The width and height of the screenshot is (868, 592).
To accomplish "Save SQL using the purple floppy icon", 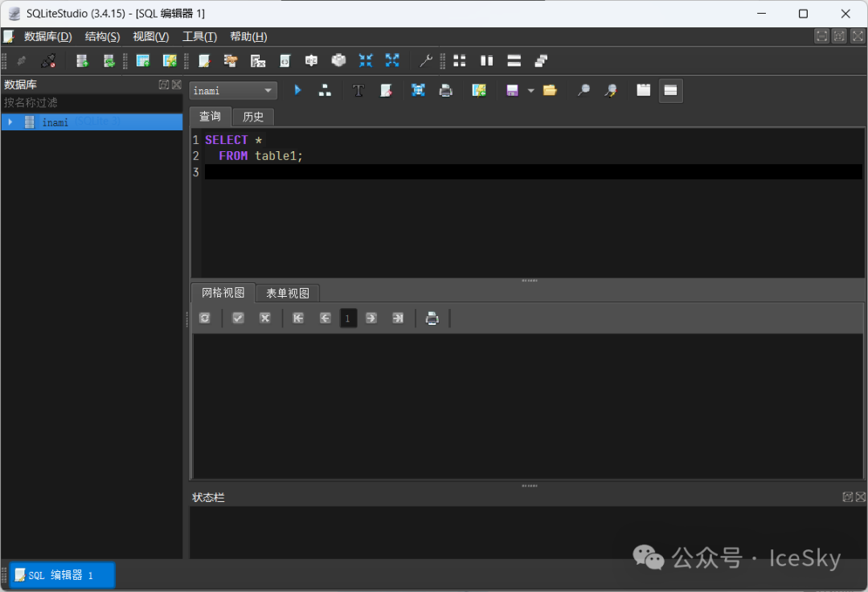I will click(512, 91).
